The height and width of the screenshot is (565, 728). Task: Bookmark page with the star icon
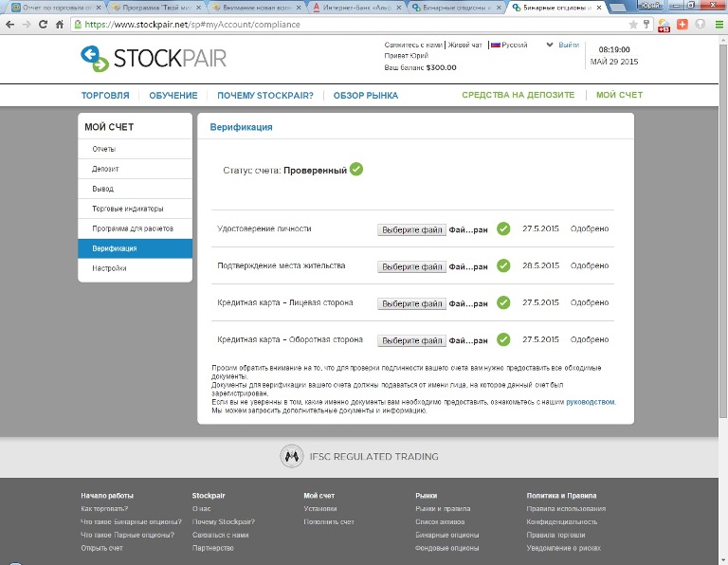click(633, 25)
